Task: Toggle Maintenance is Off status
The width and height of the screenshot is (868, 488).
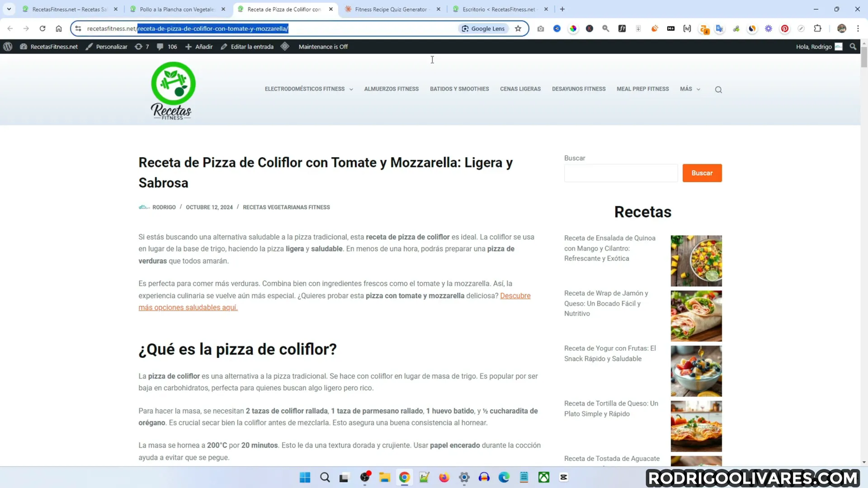Action: 323,47
